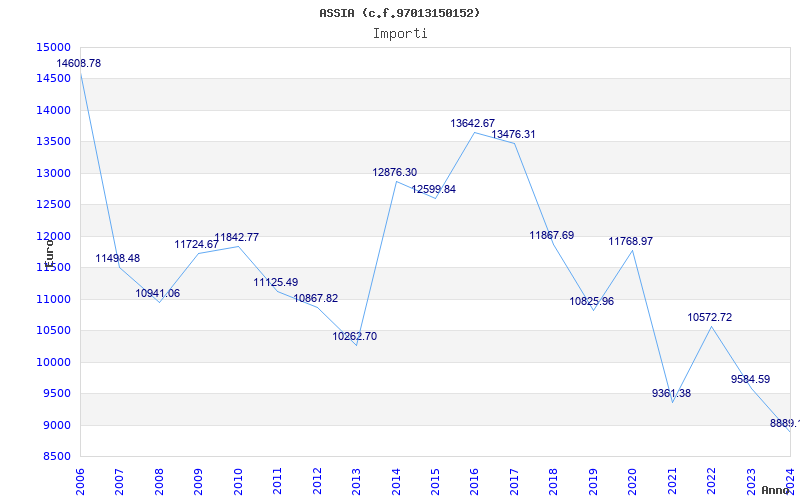Click y-axis tick label 8500
Screen dimensions: 800x500
click(x=56, y=457)
